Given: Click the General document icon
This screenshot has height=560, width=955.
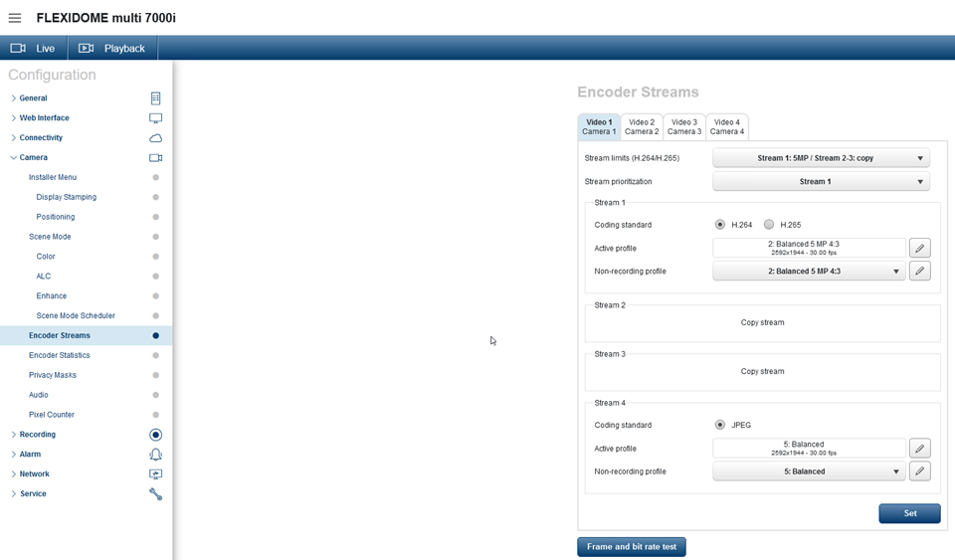Looking at the screenshot, I should coord(156,98).
